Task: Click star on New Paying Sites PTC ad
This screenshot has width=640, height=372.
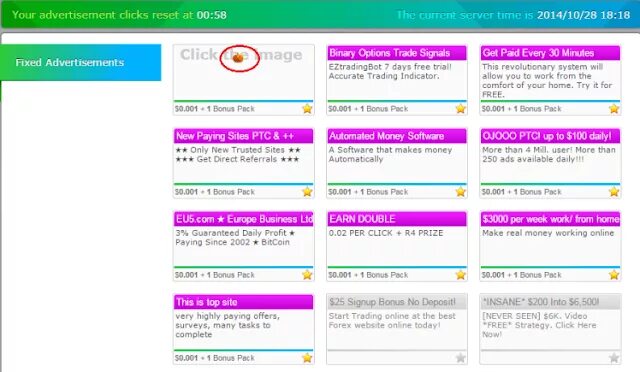Action: pyautogui.click(x=307, y=192)
